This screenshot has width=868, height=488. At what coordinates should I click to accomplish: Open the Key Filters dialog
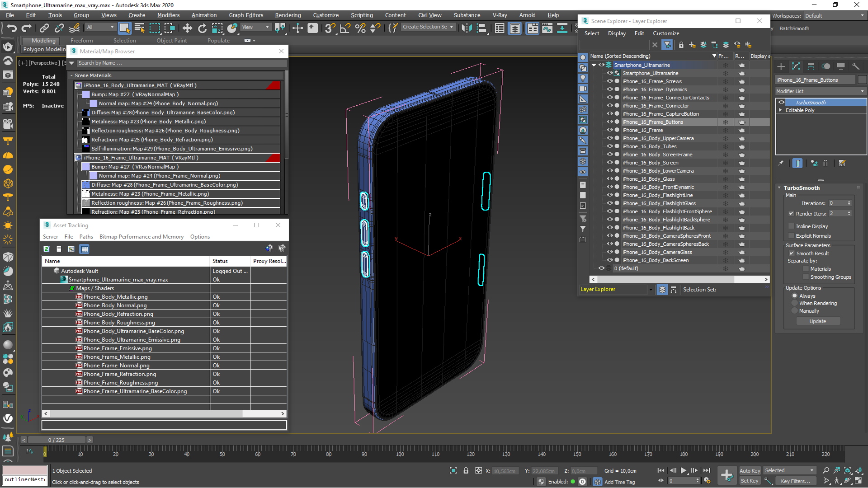point(796,481)
